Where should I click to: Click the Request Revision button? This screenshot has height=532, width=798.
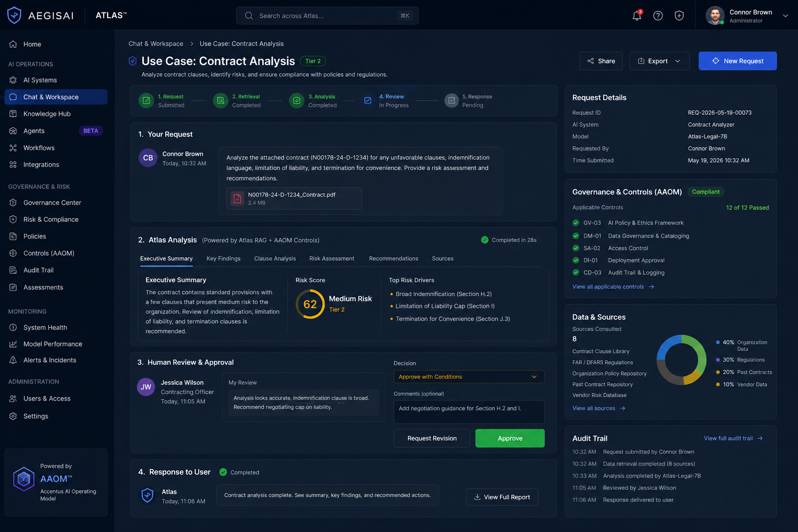tap(432, 438)
